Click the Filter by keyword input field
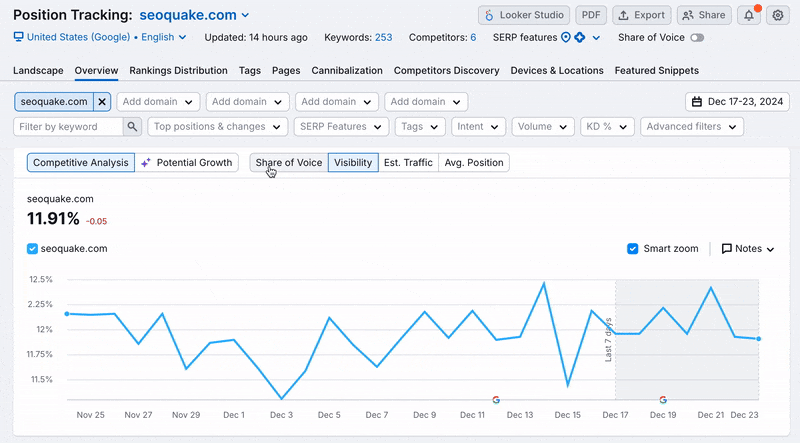The width and height of the screenshot is (800, 443). (x=68, y=127)
